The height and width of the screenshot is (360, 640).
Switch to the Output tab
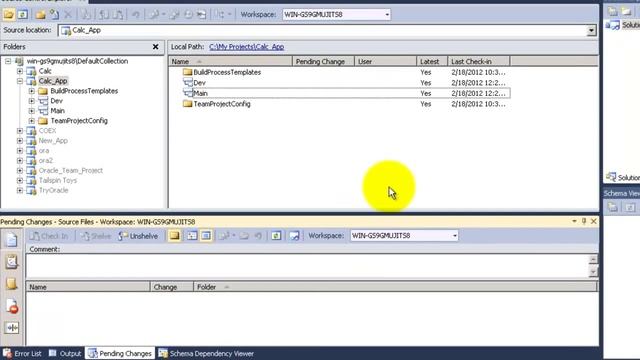[x=65, y=353]
